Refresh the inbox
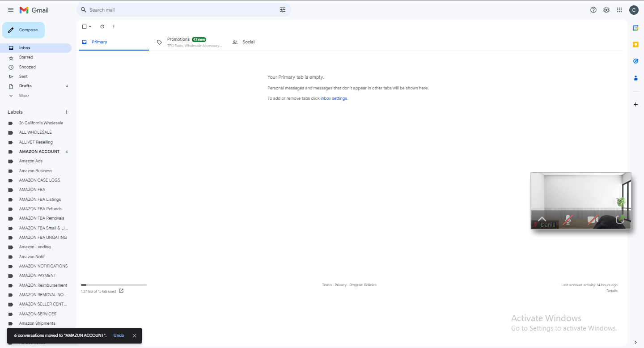The width and height of the screenshot is (644, 348). click(x=102, y=26)
